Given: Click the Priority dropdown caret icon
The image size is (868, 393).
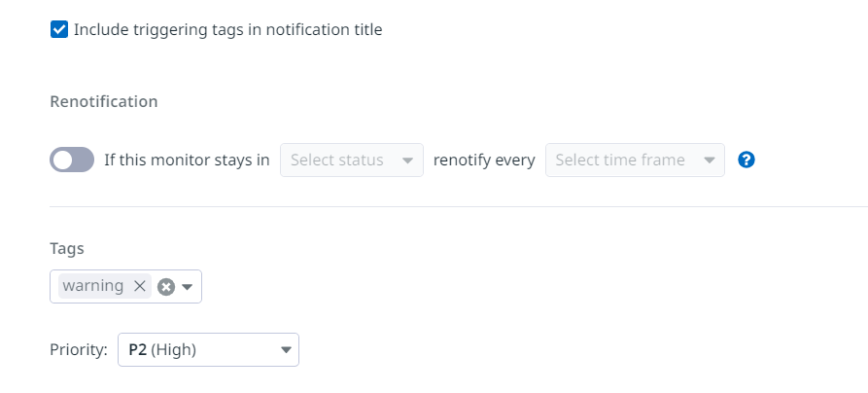Looking at the screenshot, I should pyautogui.click(x=286, y=350).
